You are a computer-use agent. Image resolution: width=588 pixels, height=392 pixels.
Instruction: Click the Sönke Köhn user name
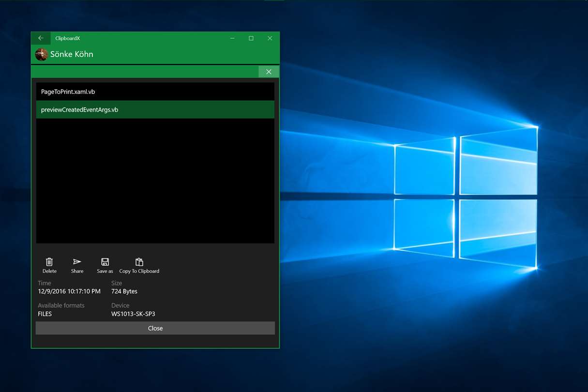pos(72,54)
